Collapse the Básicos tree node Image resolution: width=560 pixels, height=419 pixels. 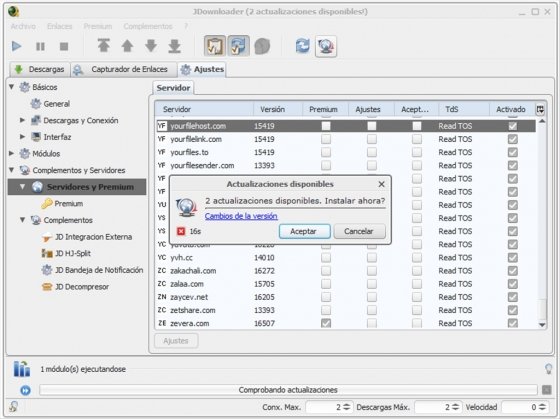click(x=12, y=87)
